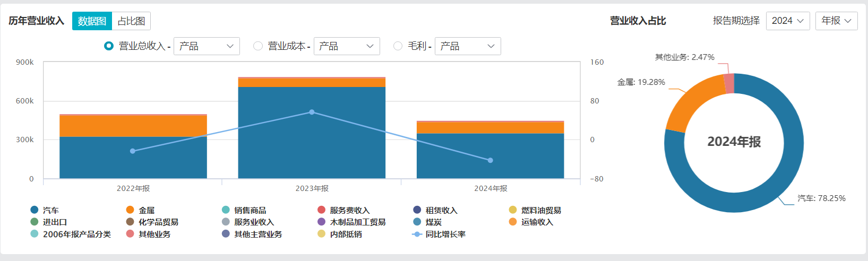This screenshot has width=868, height=261.
Task: Click the 2023年报 blue bar in chart
Action: click(x=312, y=138)
